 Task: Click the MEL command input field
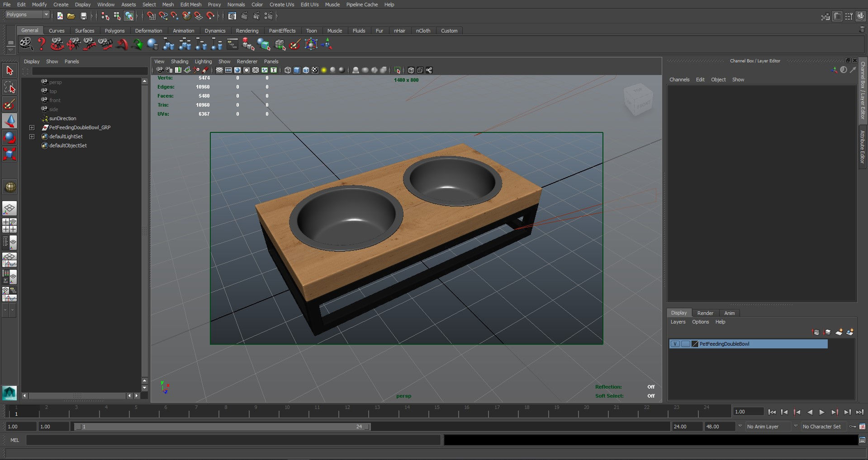[x=233, y=440]
